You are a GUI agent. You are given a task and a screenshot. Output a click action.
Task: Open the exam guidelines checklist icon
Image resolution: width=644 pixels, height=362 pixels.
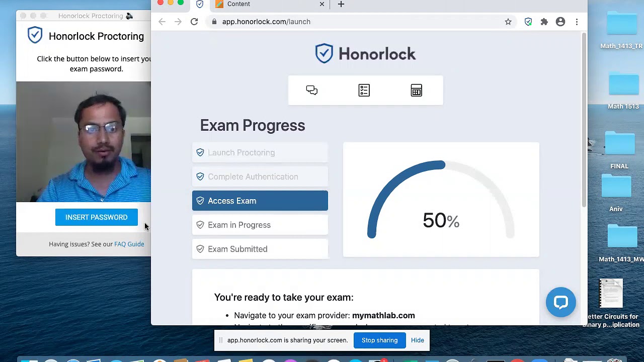[x=364, y=90]
